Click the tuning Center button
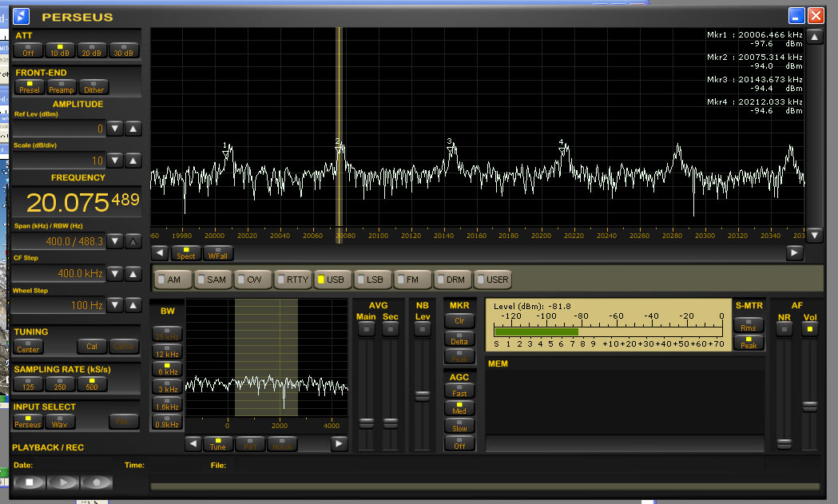Image resolution: width=838 pixels, height=504 pixels. point(28,347)
